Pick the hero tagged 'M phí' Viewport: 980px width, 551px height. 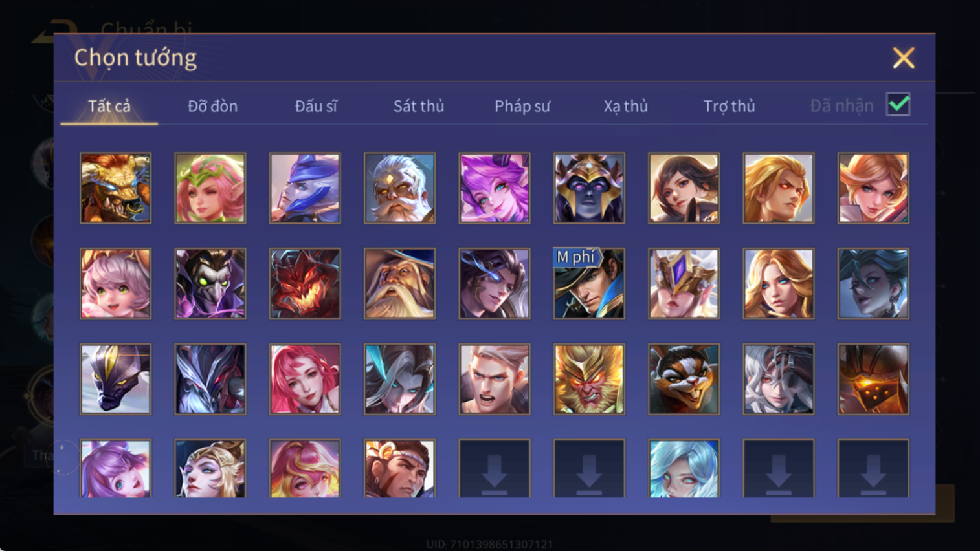pyautogui.click(x=589, y=283)
